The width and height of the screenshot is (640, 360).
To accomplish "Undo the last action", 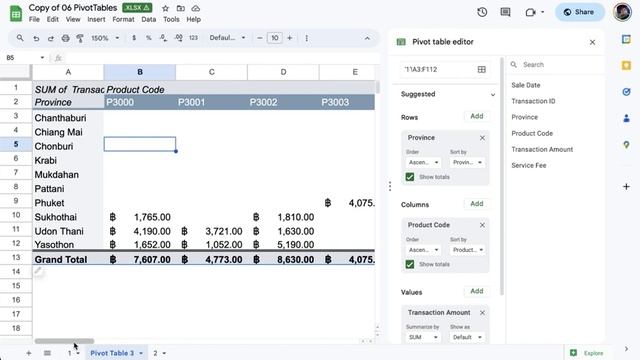I will click(x=36, y=38).
